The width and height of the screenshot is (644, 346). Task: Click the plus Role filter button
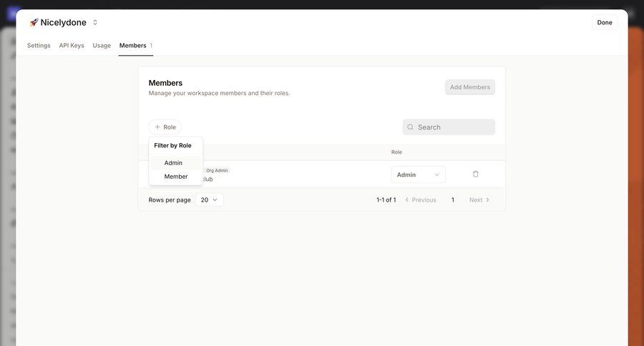(165, 127)
